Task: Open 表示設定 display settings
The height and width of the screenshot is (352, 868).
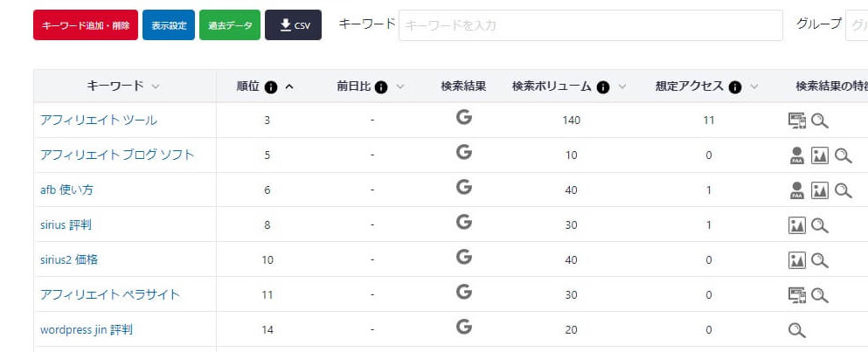Action: point(169,25)
